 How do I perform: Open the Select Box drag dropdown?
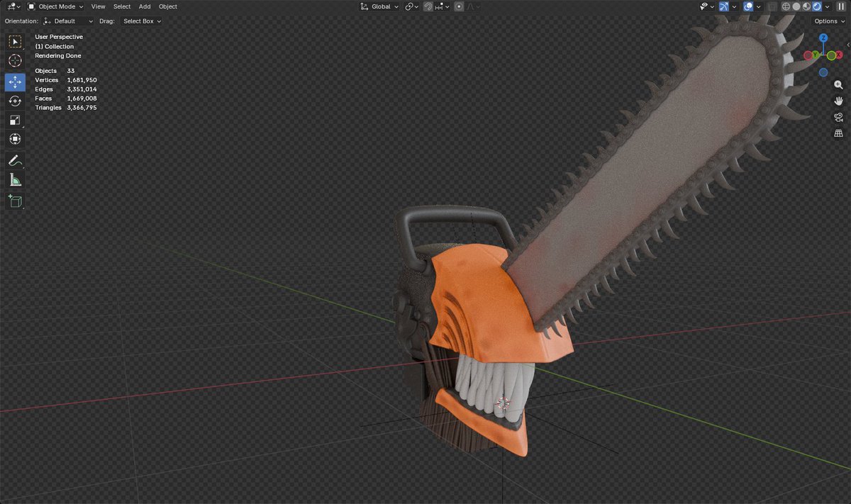tap(140, 21)
